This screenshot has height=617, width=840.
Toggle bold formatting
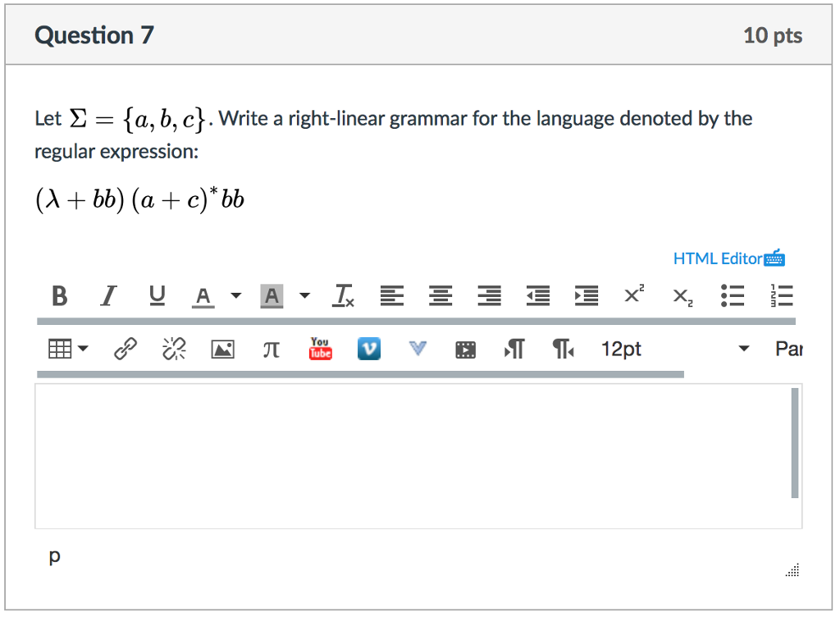[x=58, y=295]
